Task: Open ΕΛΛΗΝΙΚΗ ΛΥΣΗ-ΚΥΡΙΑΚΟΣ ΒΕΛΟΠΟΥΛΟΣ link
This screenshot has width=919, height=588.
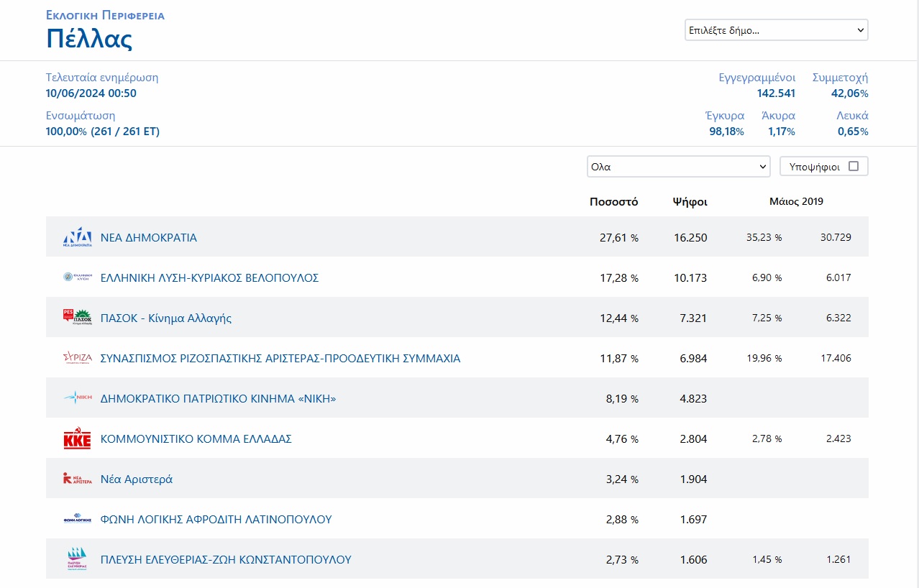Action: coord(209,278)
